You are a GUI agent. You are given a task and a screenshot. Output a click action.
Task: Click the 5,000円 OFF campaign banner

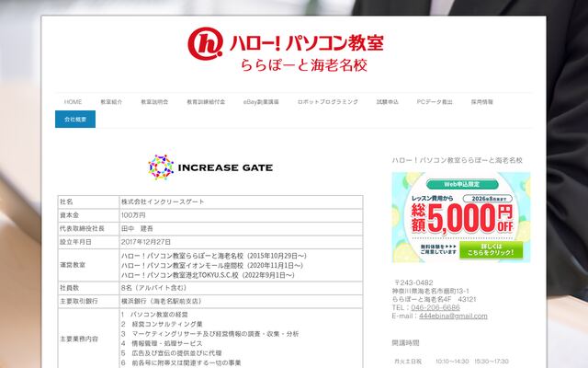461,217
